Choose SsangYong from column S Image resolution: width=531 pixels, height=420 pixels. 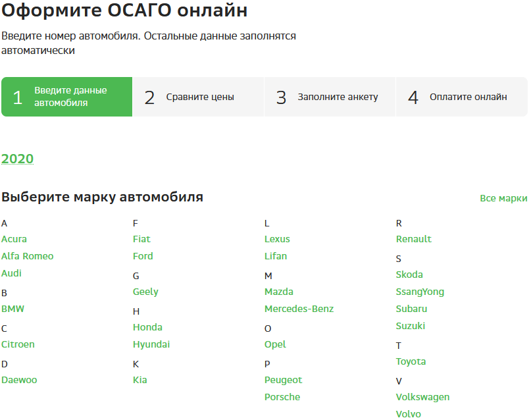pos(418,291)
